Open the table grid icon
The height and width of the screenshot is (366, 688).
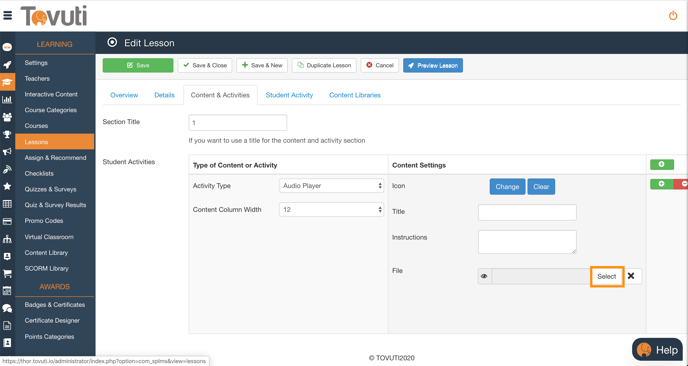pyautogui.click(x=7, y=204)
